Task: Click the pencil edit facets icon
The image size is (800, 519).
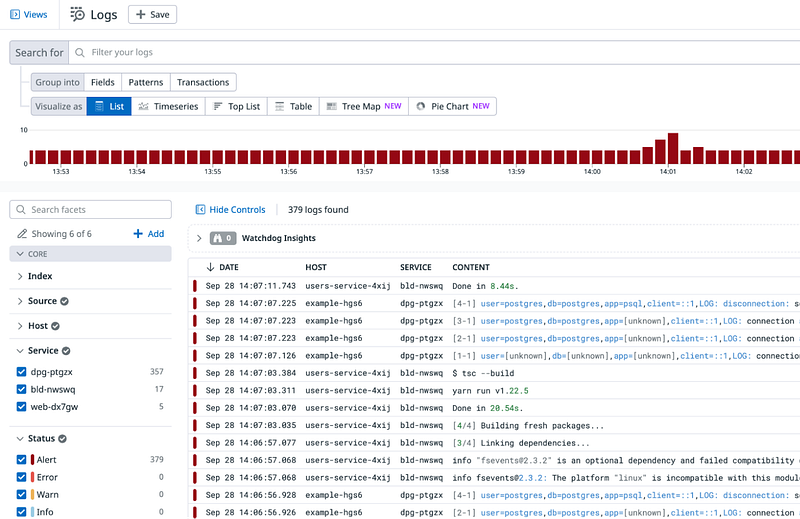Action: tap(22, 234)
